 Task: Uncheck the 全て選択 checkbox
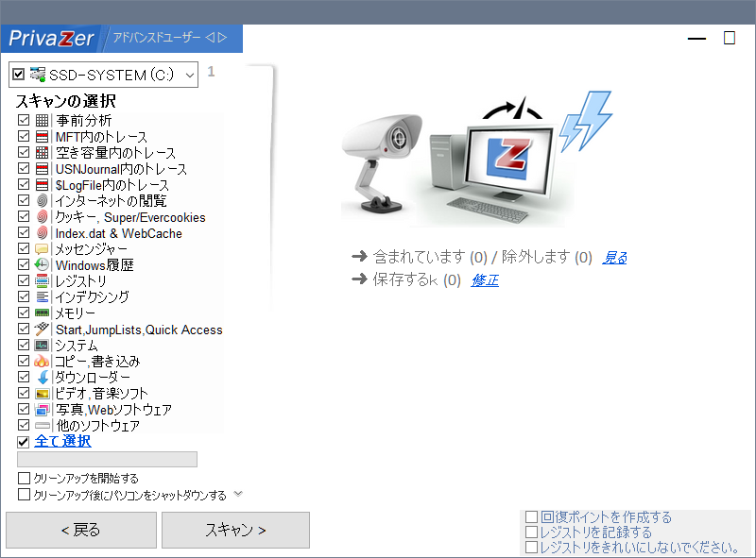[23, 441]
